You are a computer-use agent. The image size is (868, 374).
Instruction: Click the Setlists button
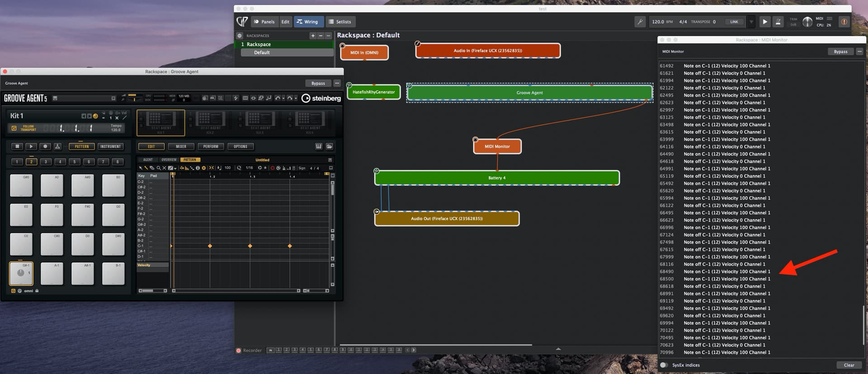pyautogui.click(x=340, y=22)
